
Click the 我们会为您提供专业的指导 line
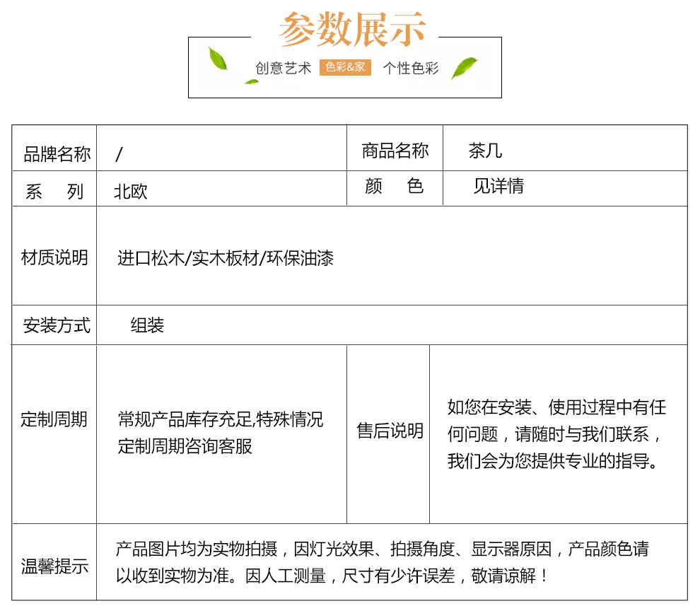(x=553, y=461)
